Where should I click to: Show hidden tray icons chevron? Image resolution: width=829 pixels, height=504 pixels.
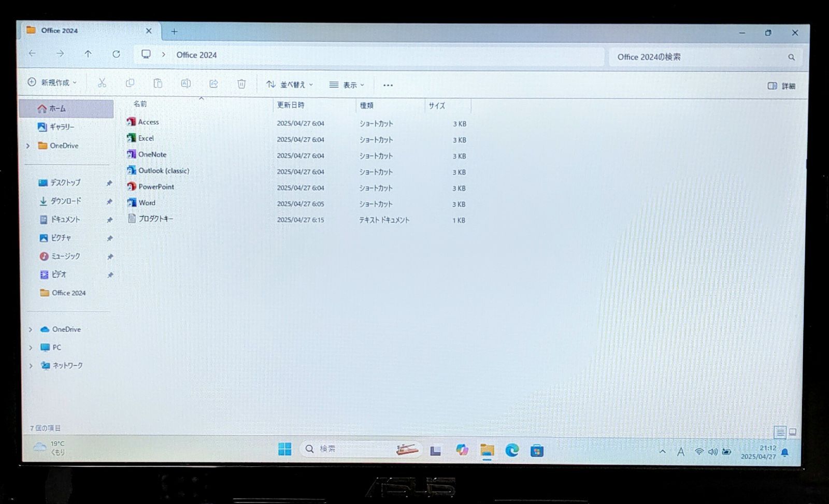point(662,451)
